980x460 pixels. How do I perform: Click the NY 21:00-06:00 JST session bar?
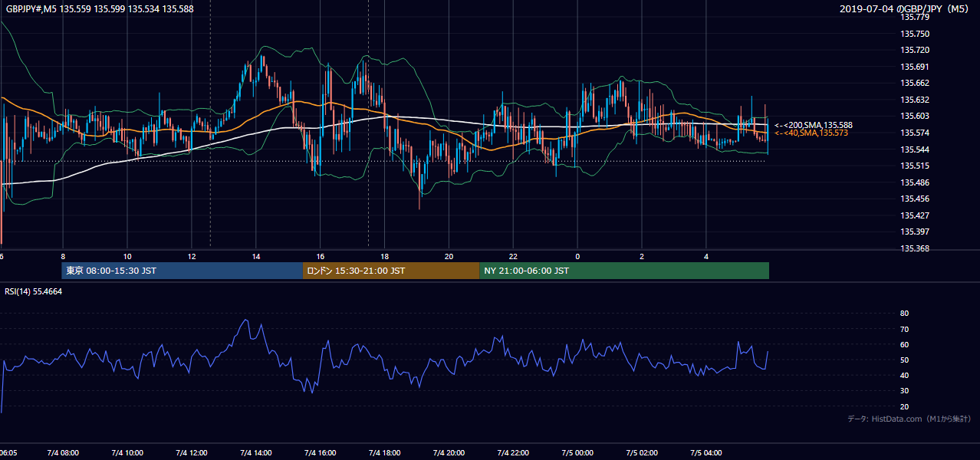[624, 271]
